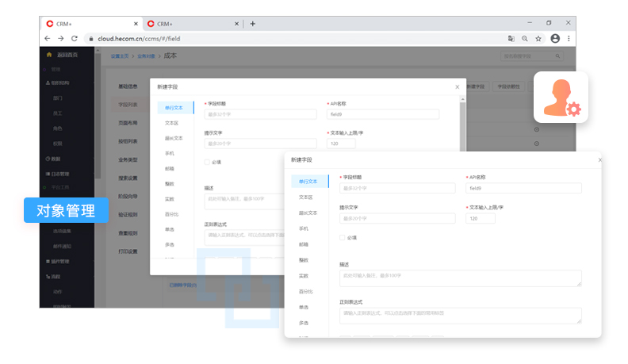Click the browser back arrow
The image size is (628, 364).
click(48, 38)
